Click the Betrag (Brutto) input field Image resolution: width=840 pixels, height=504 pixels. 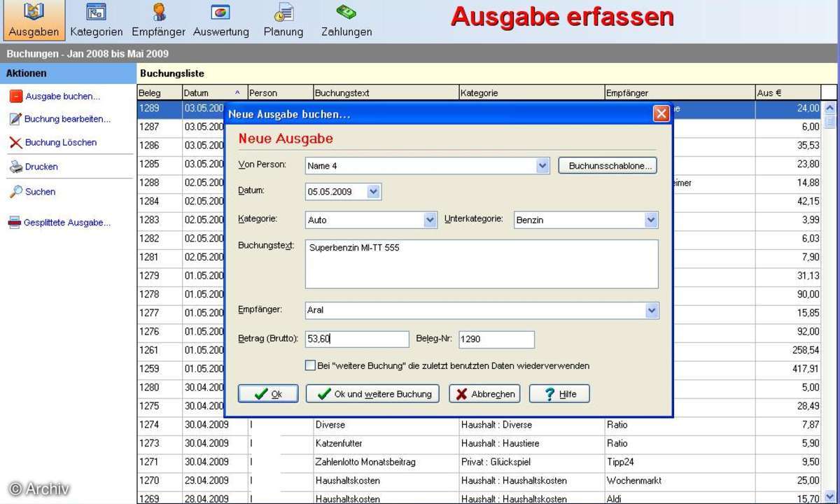click(x=357, y=339)
